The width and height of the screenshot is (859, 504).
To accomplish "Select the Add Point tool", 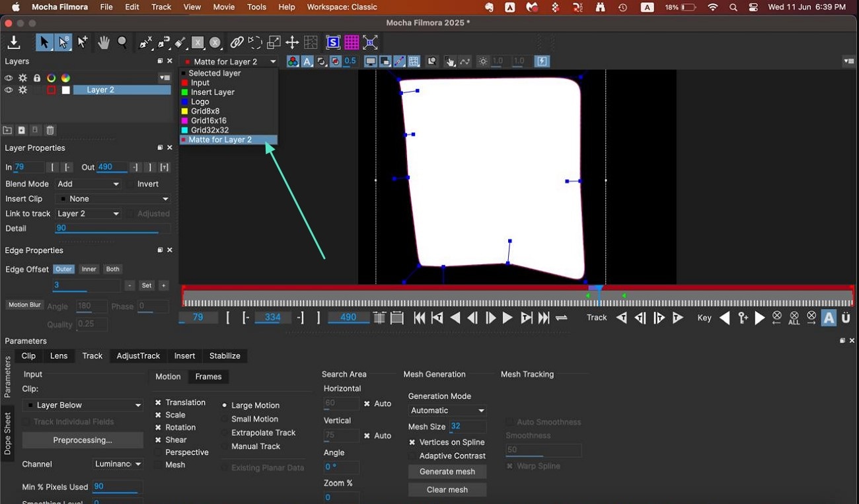I will 83,42.
